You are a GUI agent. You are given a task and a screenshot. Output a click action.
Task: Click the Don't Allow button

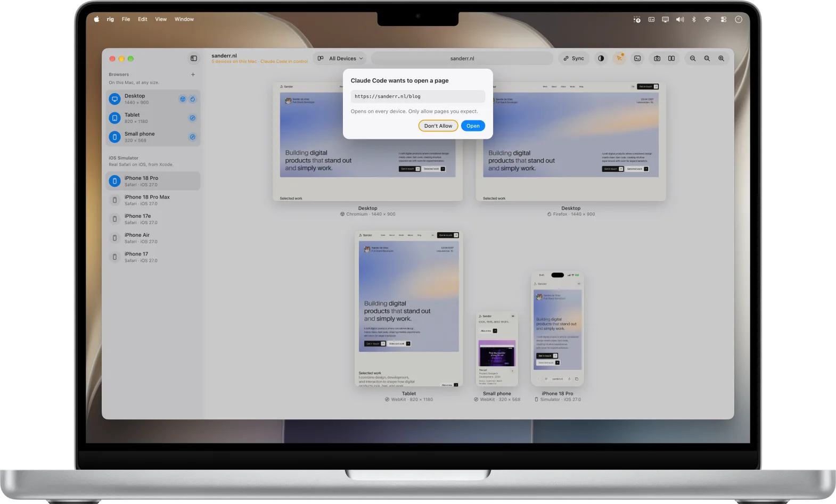point(438,126)
